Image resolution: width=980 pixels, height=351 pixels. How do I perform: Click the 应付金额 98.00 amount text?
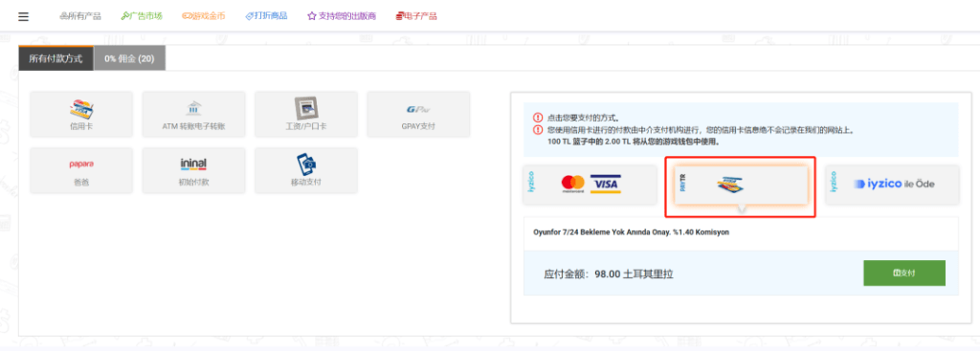click(608, 274)
